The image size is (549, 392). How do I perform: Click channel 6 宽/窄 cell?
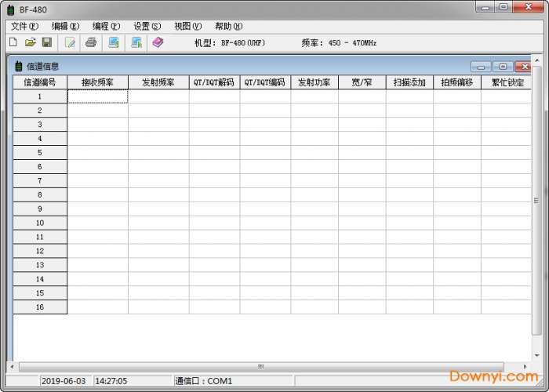362,166
